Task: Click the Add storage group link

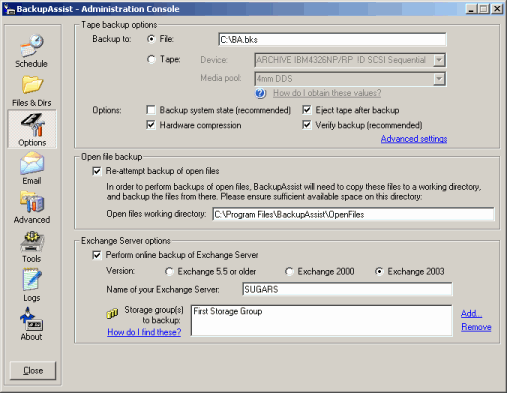Action: tap(471, 313)
